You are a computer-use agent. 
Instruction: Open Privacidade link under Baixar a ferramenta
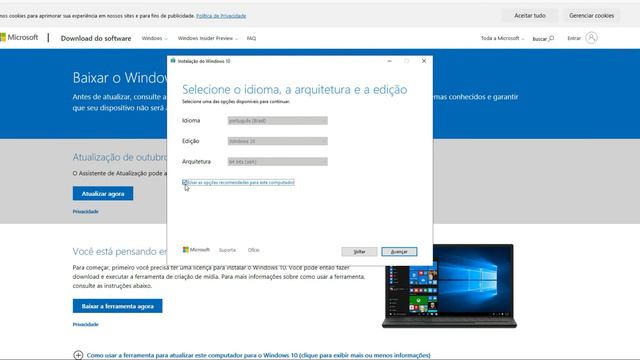coord(86,324)
